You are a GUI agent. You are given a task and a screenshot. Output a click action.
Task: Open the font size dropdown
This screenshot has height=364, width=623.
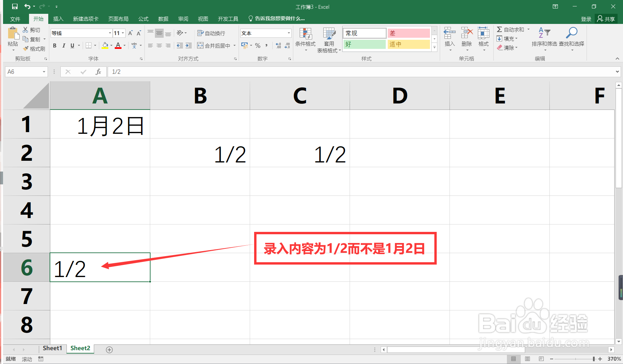[x=123, y=33]
